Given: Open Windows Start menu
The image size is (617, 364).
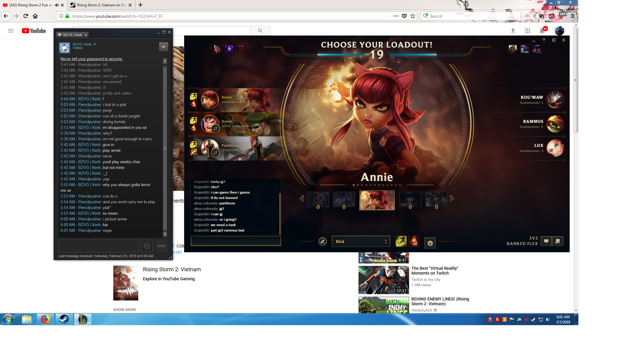Looking at the screenshot, I should click(x=8, y=319).
